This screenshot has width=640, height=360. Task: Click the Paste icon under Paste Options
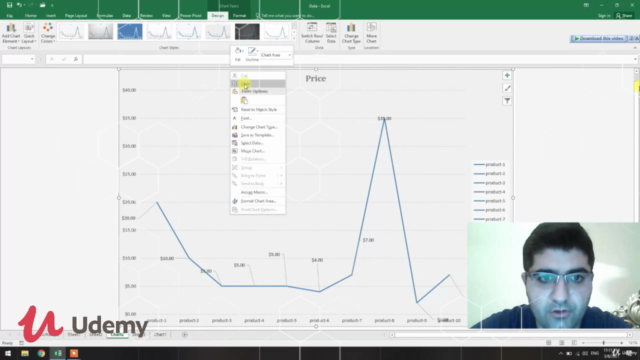click(244, 100)
